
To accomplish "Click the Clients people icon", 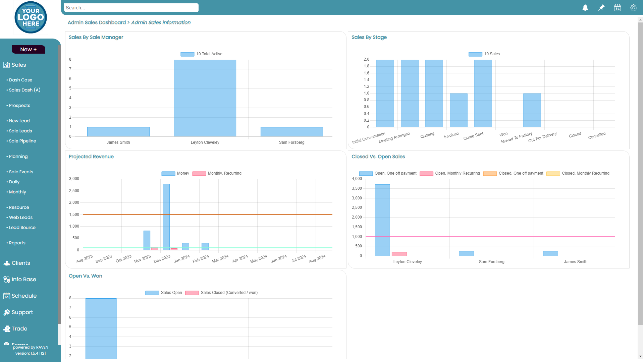I will pyautogui.click(x=7, y=263).
